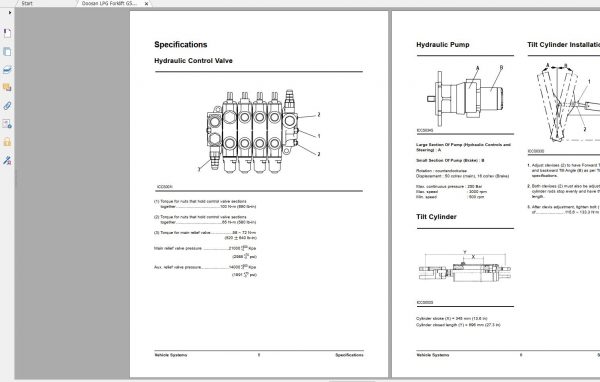Open the Layers panel icon
Screen dimensions: 600x382
(x=7, y=69)
